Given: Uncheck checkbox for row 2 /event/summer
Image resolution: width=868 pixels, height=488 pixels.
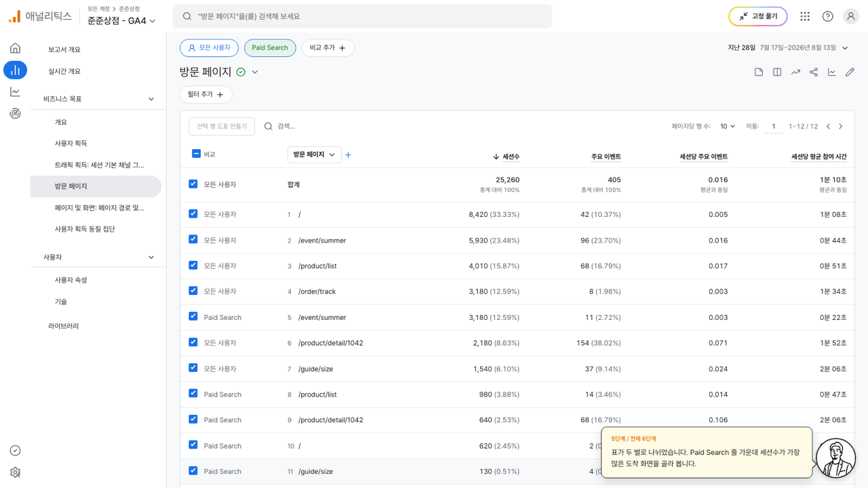Looking at the screenshot, I should pos(193,239).
